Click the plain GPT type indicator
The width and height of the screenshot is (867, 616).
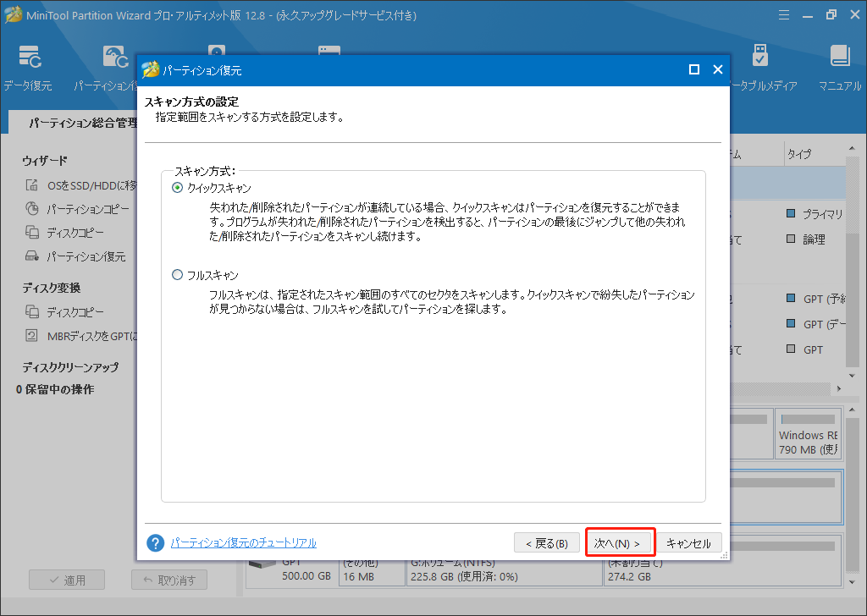791,349
